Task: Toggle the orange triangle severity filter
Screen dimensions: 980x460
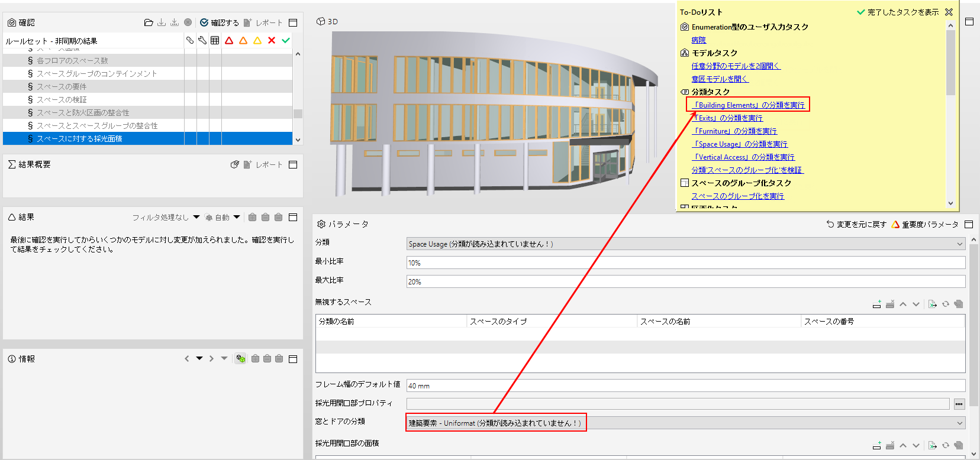Action: pos(243,40)
